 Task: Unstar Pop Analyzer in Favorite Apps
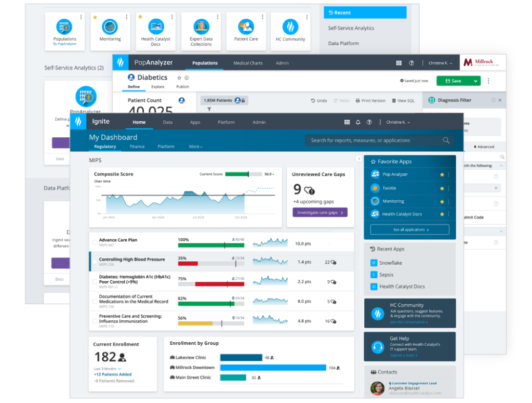pyautogui.click(x=442, y=175)
